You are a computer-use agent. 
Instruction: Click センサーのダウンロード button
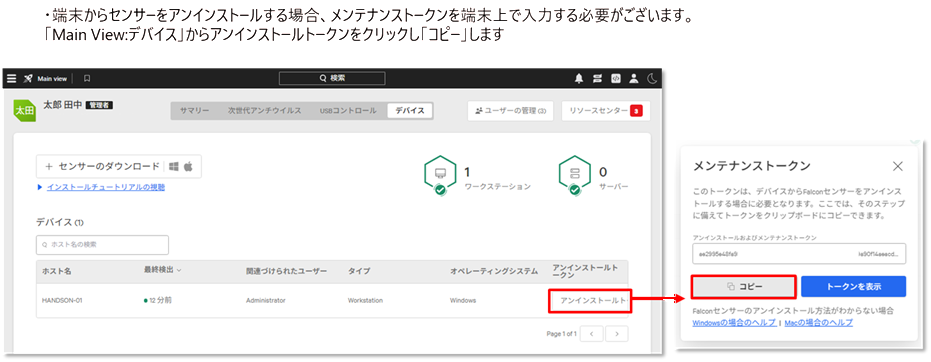coord(119,167)
